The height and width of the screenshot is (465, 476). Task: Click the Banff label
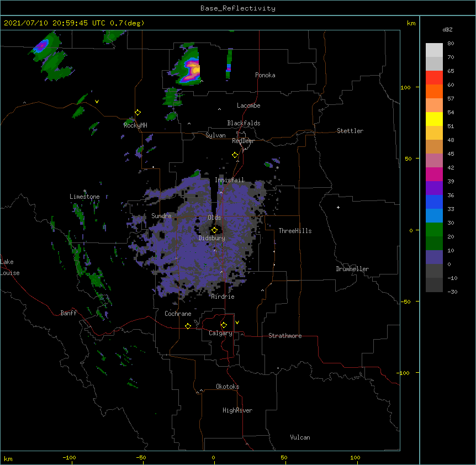pos(68,313)
